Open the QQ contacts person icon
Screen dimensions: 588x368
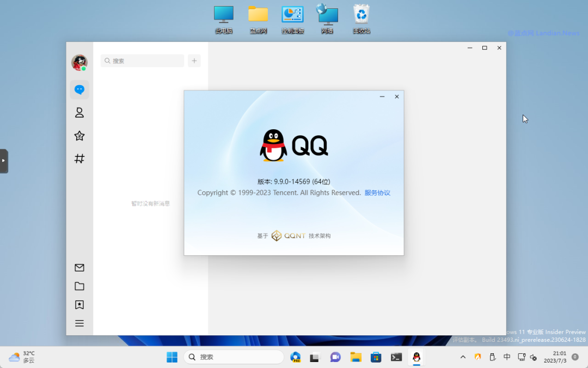tap(79, 113)
